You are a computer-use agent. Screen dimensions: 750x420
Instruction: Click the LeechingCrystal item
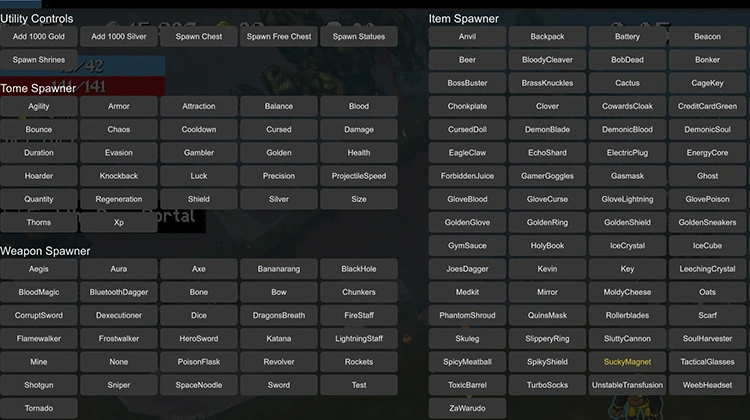pos(707,269)
